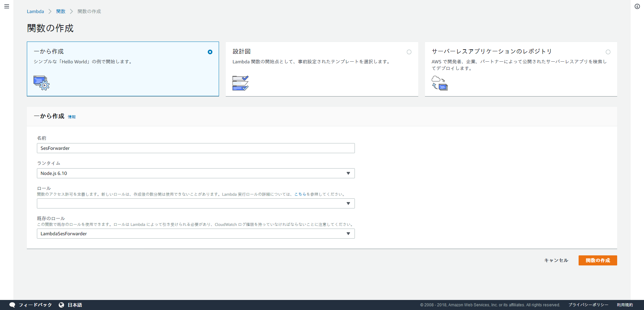Click the copyright notice text in footer
The width and height of the screenshot is (644, 310).
490,305
